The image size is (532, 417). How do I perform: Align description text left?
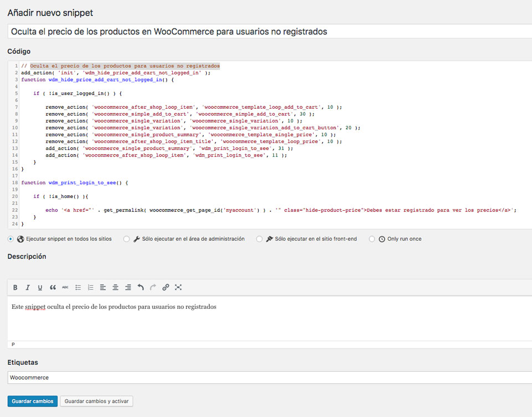pyautogui.click(x=103, y=288)
